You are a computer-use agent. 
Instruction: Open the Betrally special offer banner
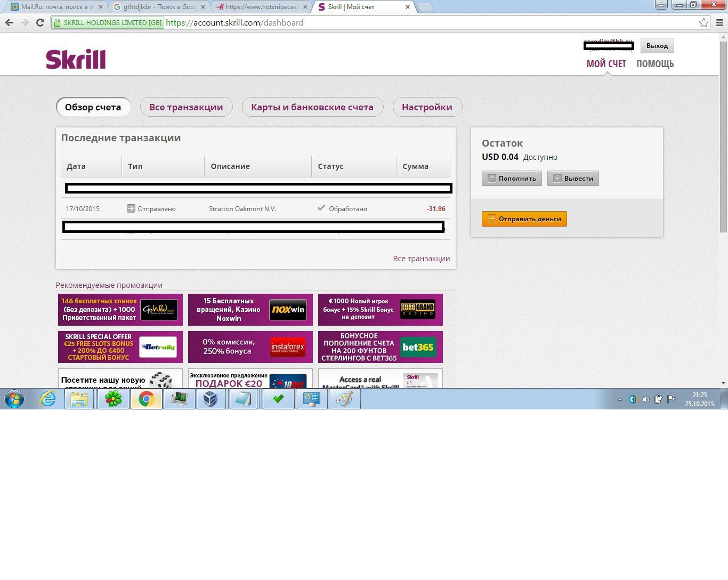pos(120,347)
